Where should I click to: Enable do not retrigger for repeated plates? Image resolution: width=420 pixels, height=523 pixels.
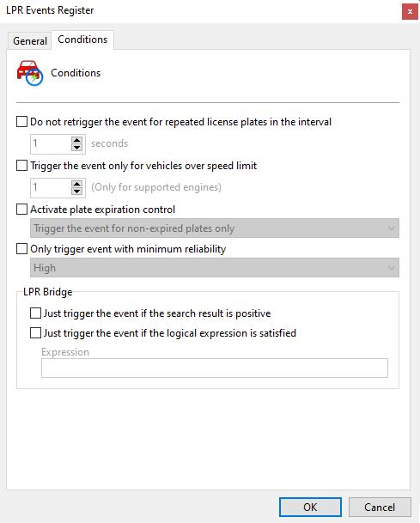pyautogui.click(x=22, y=122)
